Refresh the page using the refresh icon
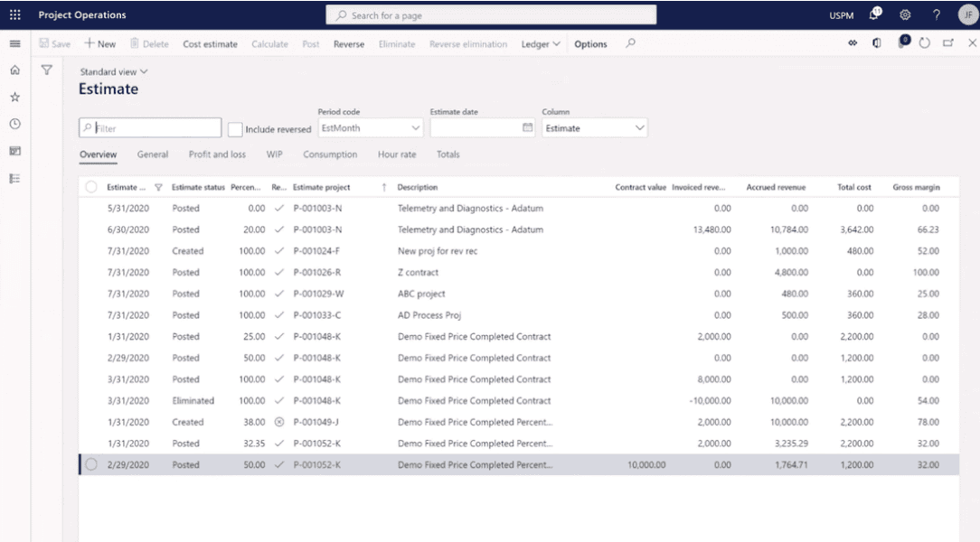Image resolution: width=980 pixels, height=542 pixels. [x=925, y=44]
